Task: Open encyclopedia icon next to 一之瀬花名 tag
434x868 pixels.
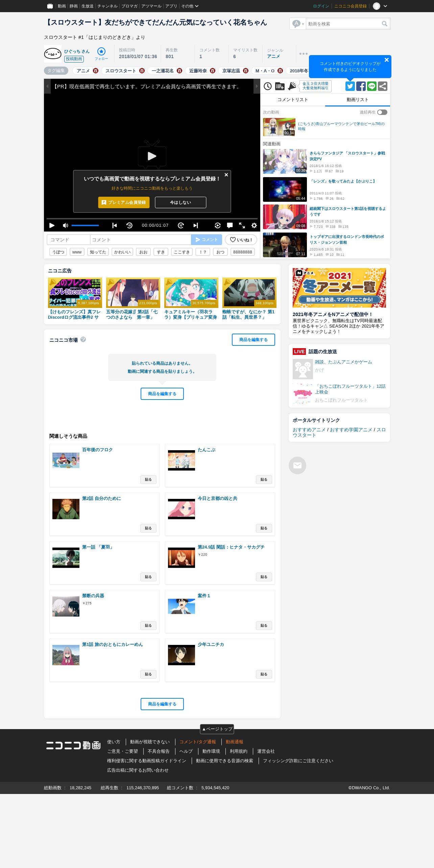Action: click(179, 71)
